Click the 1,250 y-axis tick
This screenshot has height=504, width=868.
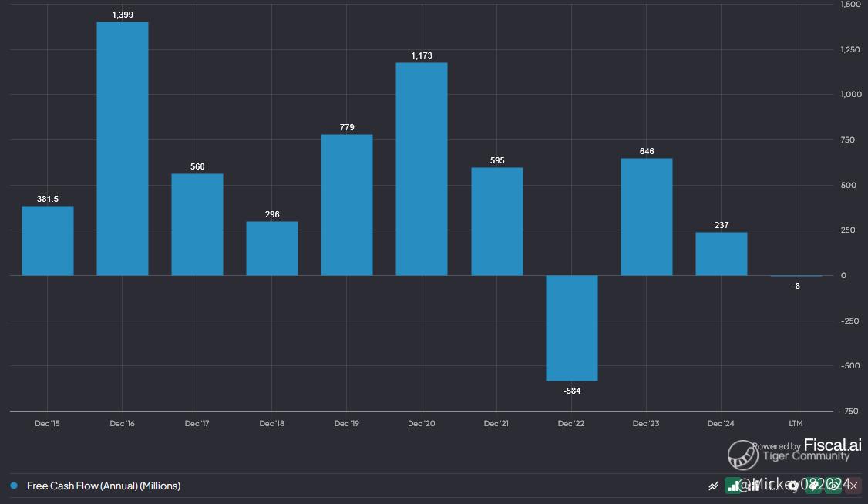click(850, 50)
